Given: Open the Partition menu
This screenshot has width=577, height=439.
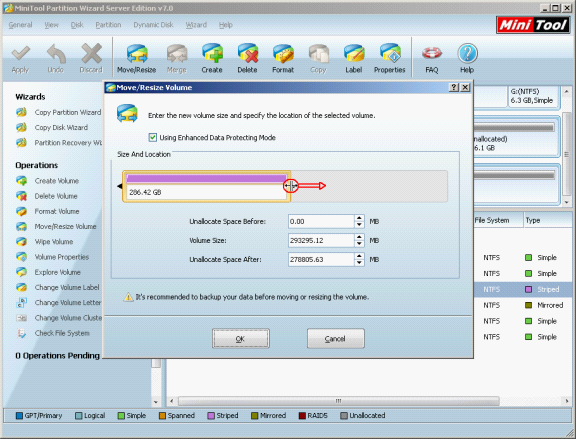Looking at the screenshot, I should point(108,25).
